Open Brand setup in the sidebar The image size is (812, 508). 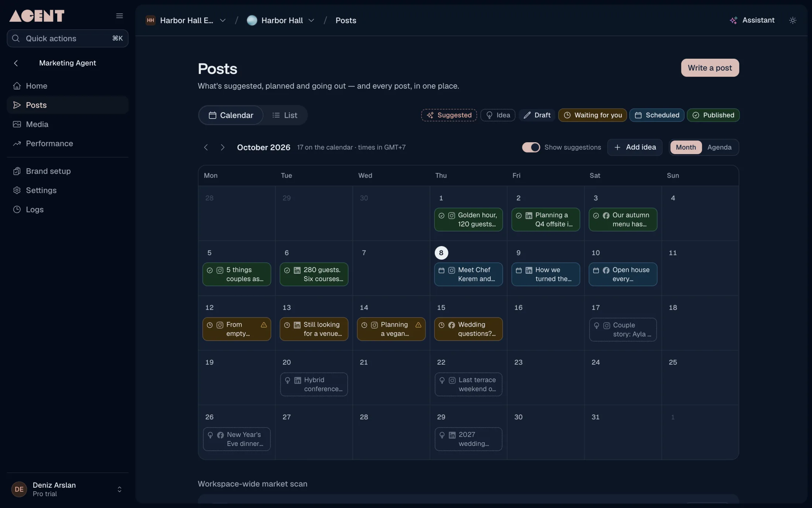[x=68, y=171]
